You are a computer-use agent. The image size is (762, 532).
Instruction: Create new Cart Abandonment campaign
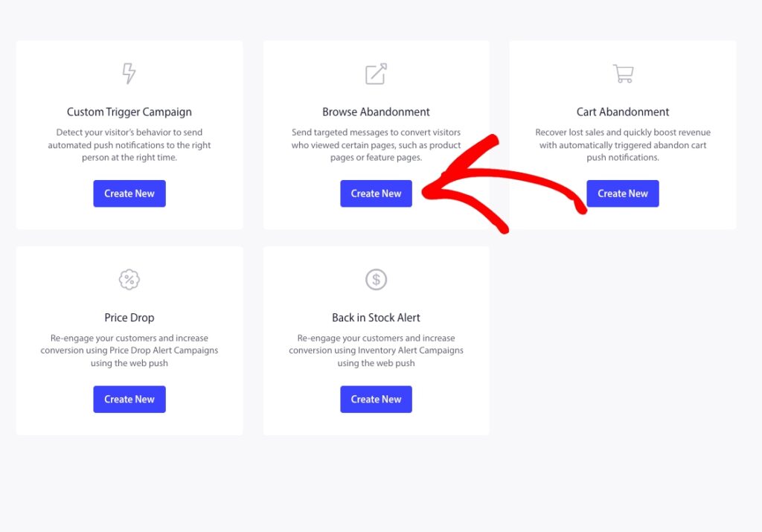point(623,193)
